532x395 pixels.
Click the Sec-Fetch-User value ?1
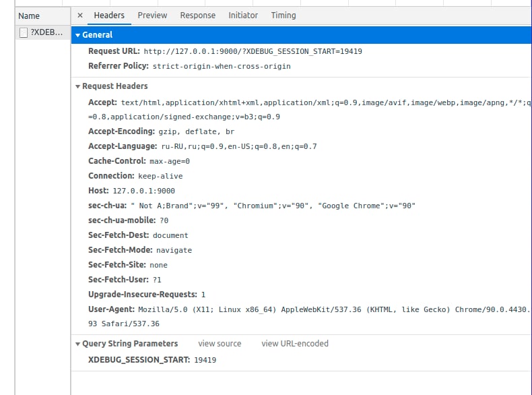tap(157, 280)
